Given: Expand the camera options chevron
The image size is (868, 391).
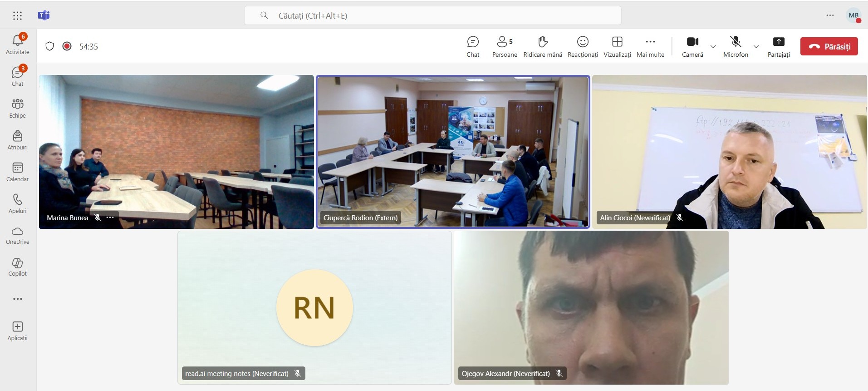Looking at the screenshot, I should (713, 47).
